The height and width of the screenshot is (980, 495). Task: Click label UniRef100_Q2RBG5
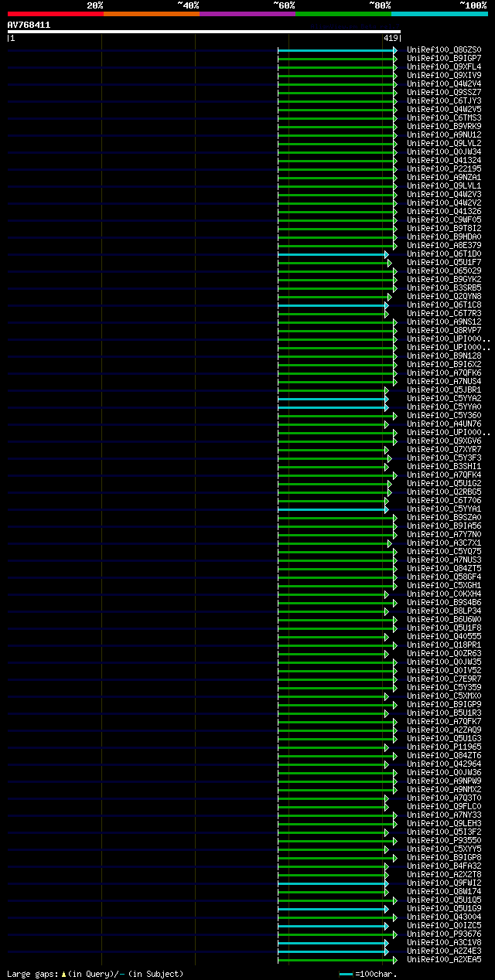pos(444,492)
